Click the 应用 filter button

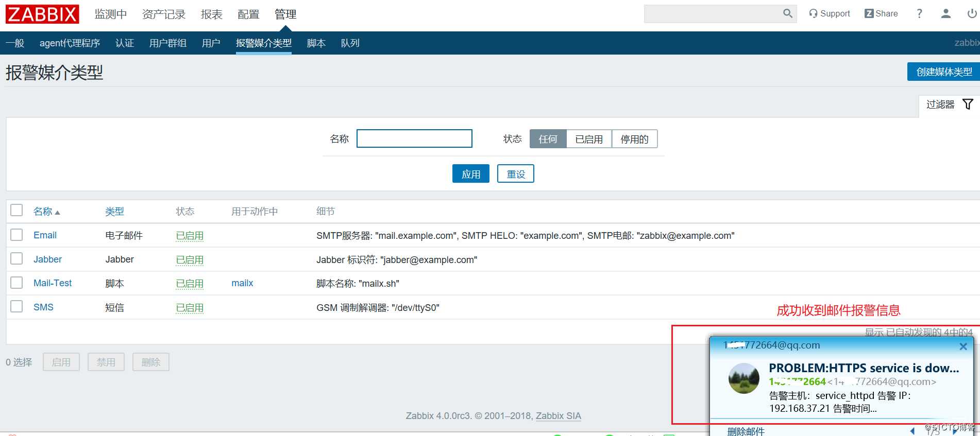[471, 174]
